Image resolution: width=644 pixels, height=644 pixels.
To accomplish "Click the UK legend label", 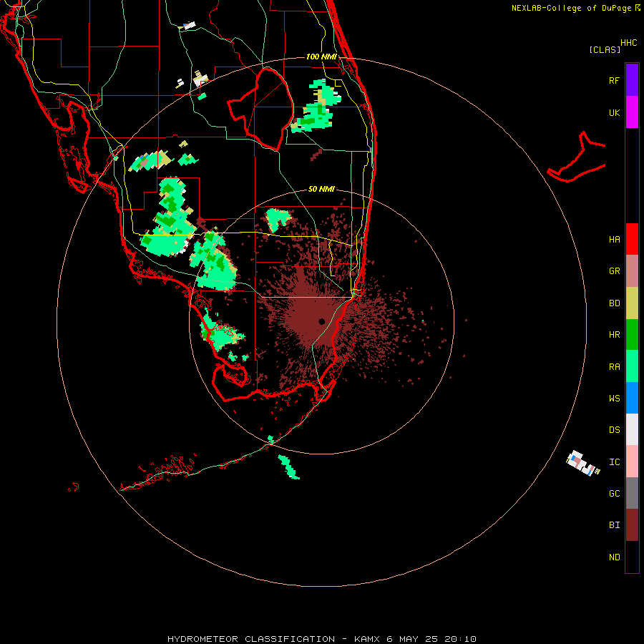I will pyautogui.click(x=614, y=112).
